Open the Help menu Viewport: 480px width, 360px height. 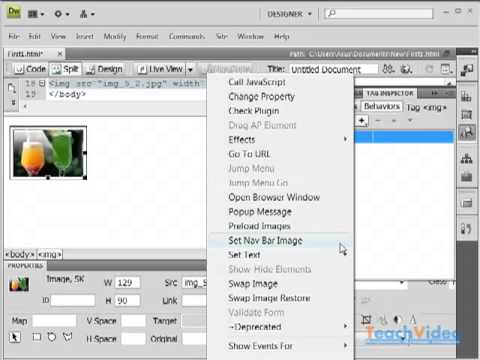281,36
